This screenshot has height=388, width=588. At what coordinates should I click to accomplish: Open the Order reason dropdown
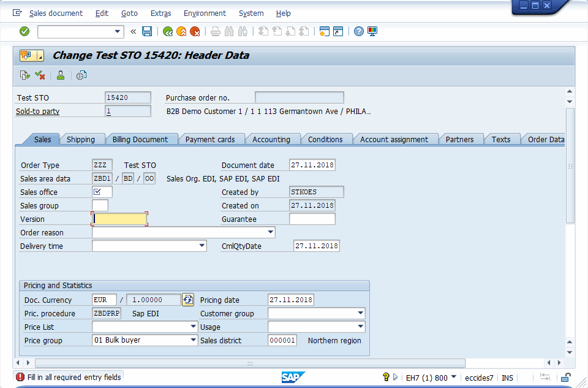270,232
